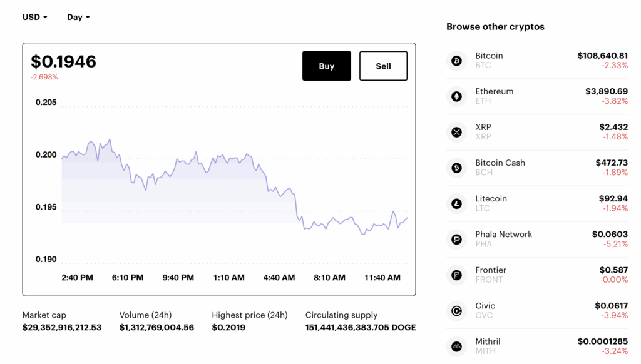
Task: Select the Mithril price $0.0001285
Action: click(x=602, y=341)
